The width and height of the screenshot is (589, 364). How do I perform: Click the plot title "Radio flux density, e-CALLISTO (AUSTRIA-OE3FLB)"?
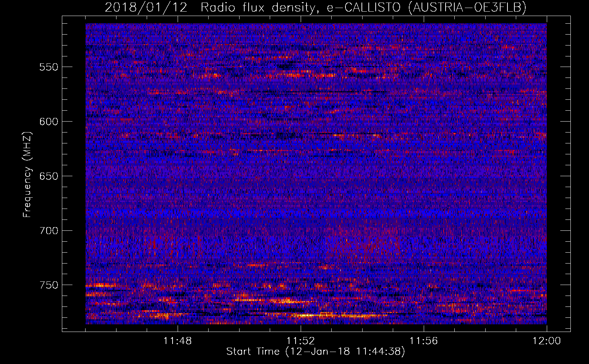363,7
